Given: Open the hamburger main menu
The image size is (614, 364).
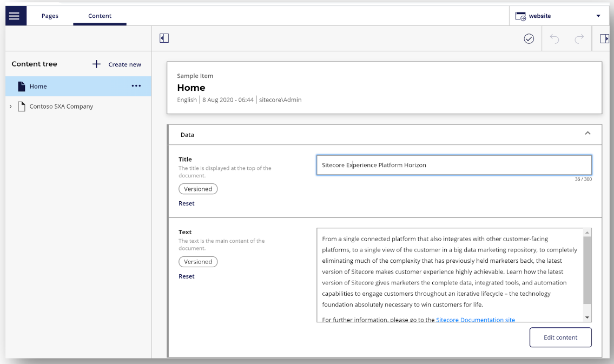Looking at the screenshot, I should coord(15,16).
